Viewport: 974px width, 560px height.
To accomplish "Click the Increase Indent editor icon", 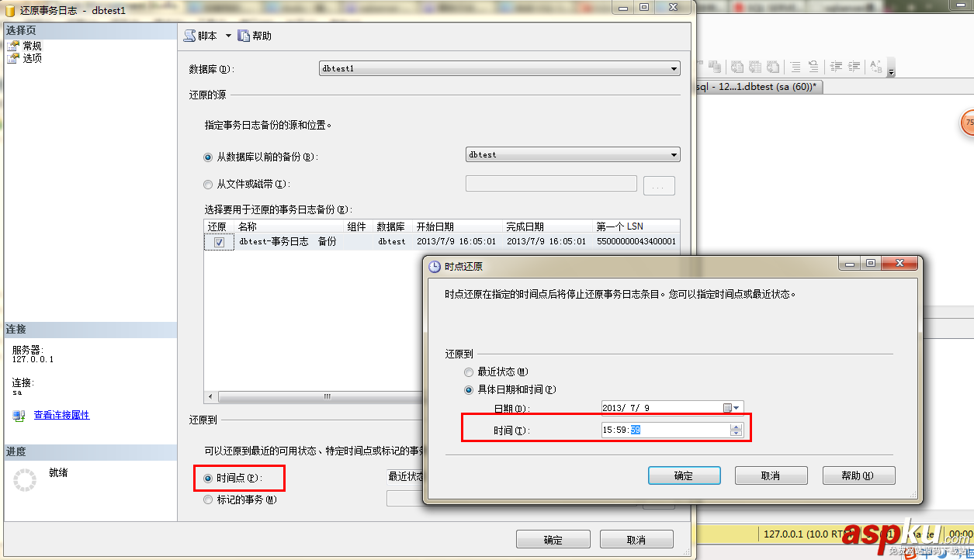I will click(x=853, y=66).
